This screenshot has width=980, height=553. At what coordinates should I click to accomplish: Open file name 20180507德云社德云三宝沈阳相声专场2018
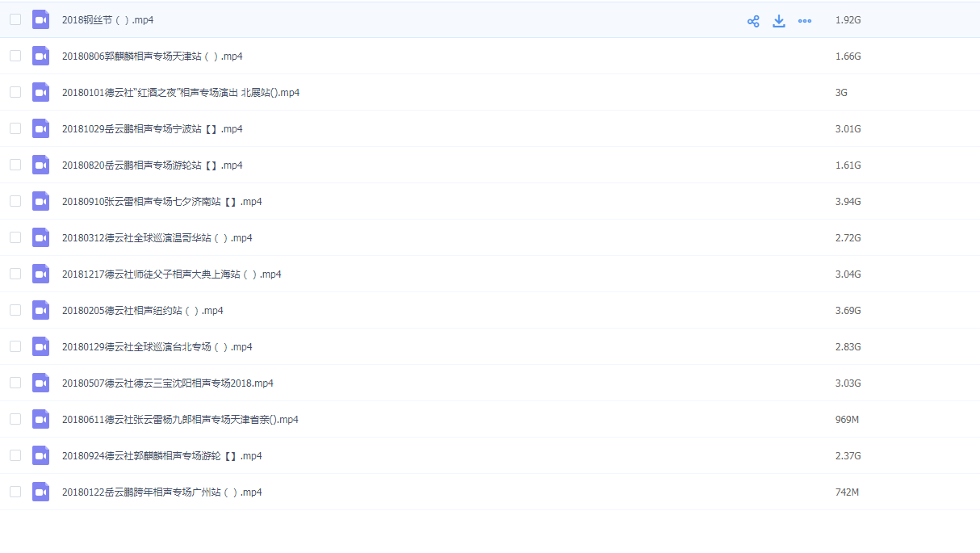click(x=168, y=383)
